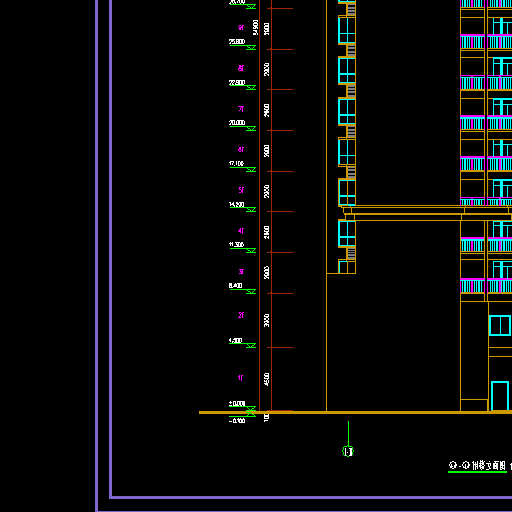
Task: Click the 14.300 elevation level triangle
Action: pyautogui.click(x=251, y=210)
